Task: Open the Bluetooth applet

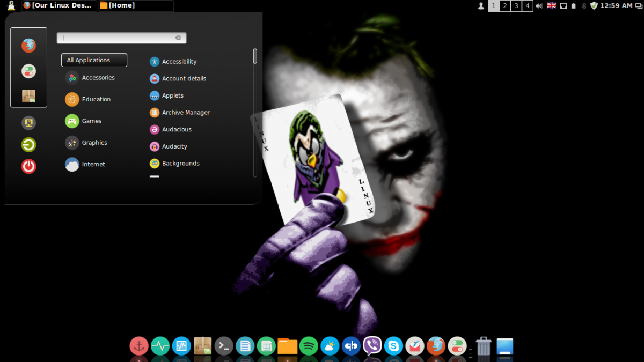Action: (x=584, y=6)
